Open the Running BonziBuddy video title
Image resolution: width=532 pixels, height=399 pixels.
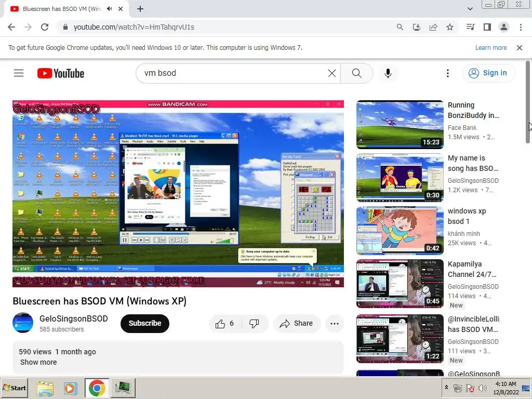coord(473,110)
